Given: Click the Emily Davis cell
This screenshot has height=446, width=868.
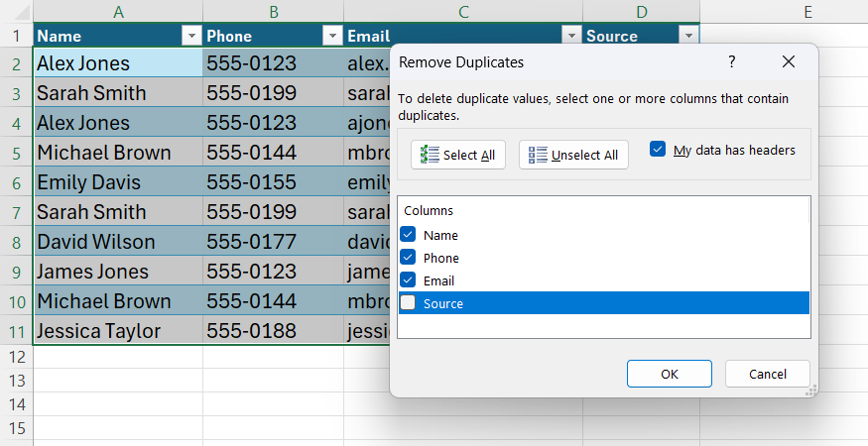Looking at the screenshot, I should click(118, 182).
